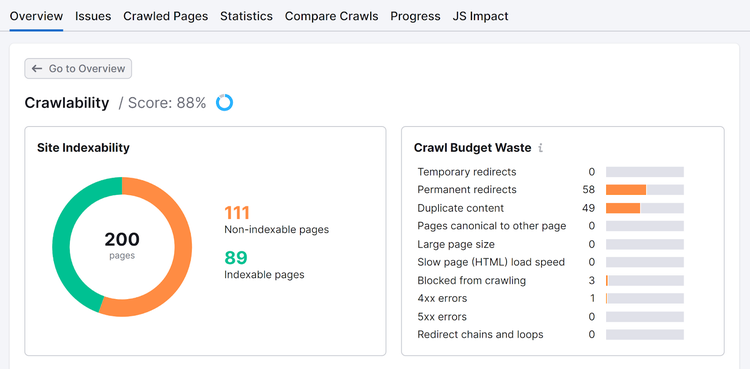The width and height of the screenshot is (750, 369).
Task: Click the 89 indexable pages count
Action: [x=236, y=257]
